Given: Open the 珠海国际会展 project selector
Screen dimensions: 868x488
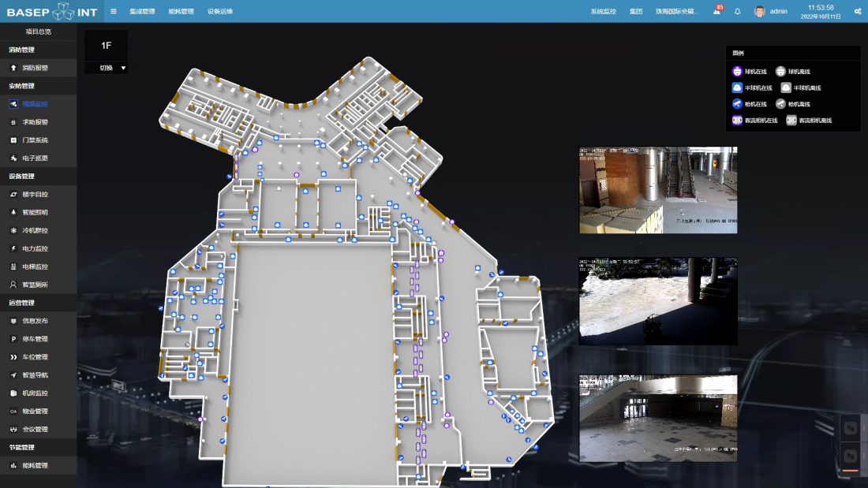Looking at the screenshot, I should [677, 11].
